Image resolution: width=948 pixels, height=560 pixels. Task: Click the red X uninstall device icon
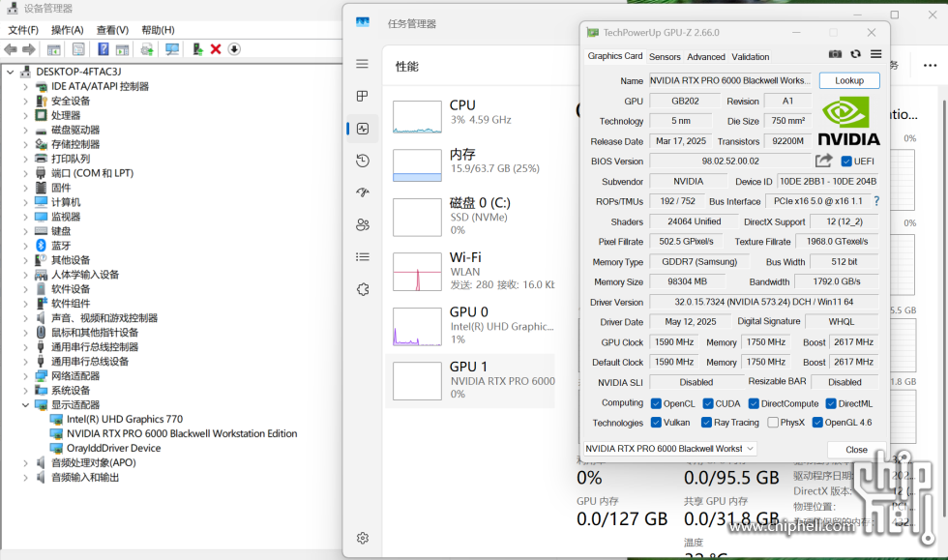pyautogui.click(x=215, y=49)
